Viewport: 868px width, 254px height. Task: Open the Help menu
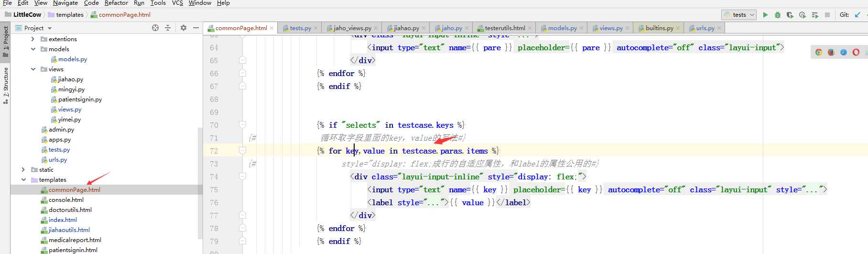point(223,3)
